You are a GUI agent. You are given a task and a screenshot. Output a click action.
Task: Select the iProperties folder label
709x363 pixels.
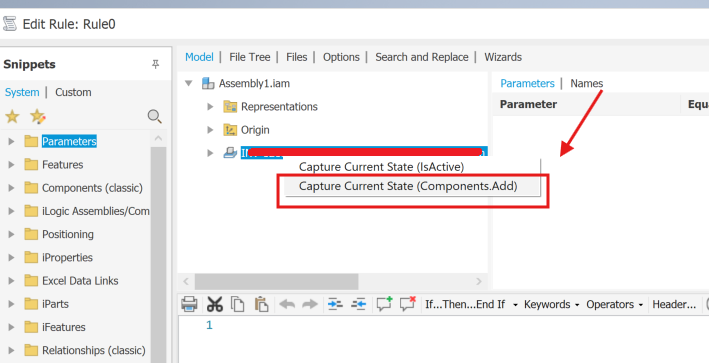click(x=67, y=258)
